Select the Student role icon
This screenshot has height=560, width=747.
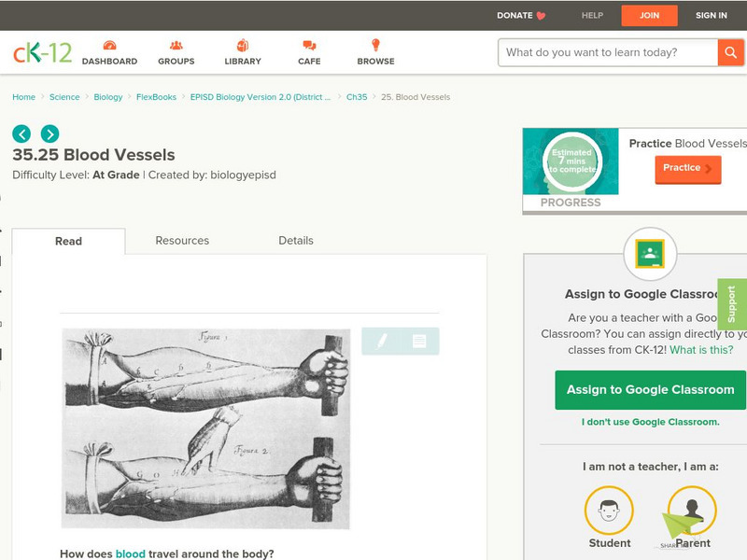click(x=609, y=511)
